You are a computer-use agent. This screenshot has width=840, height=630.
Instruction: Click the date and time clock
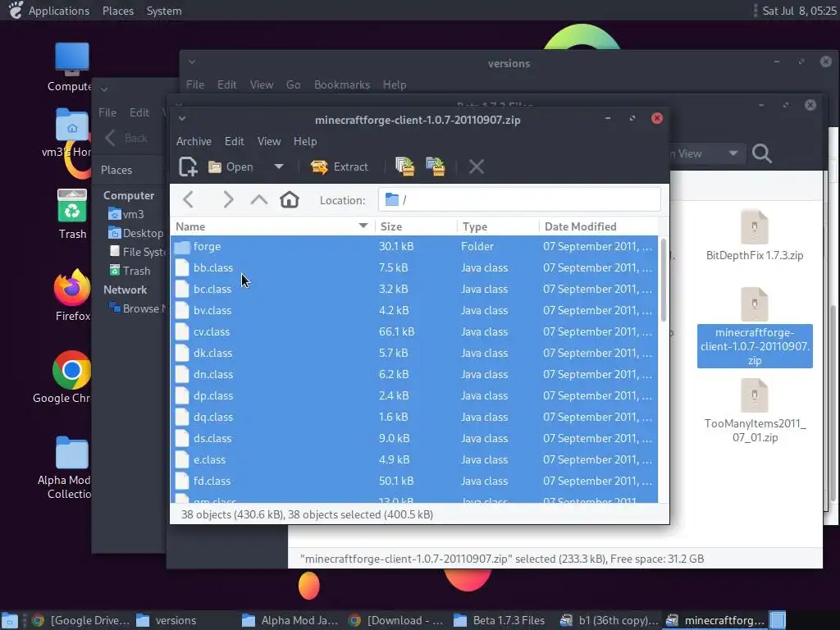pos(799,11)
